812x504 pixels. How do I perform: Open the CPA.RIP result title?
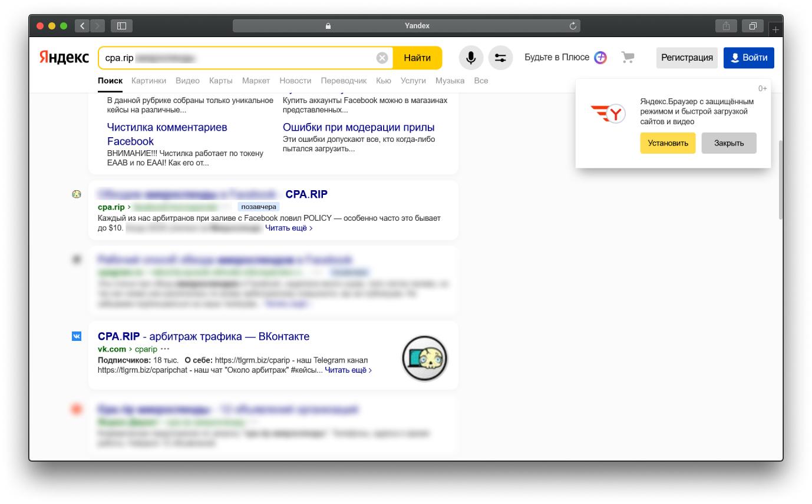[x=306, y=194]
